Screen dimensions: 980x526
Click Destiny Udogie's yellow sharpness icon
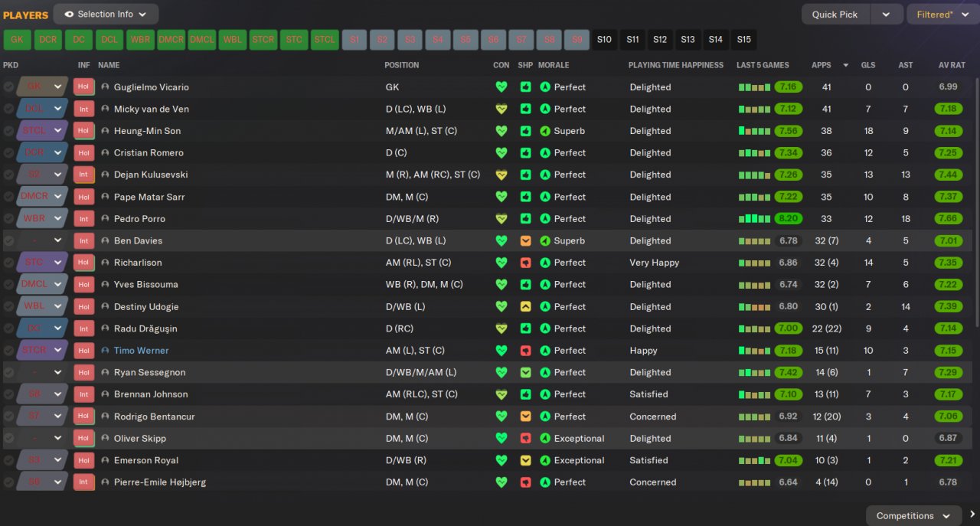[525, 306]
